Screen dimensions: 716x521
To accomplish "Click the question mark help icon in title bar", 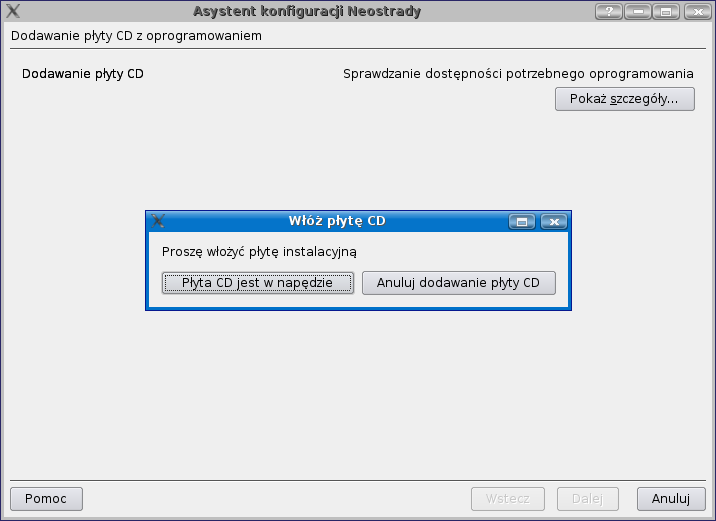I will [608, 12].
